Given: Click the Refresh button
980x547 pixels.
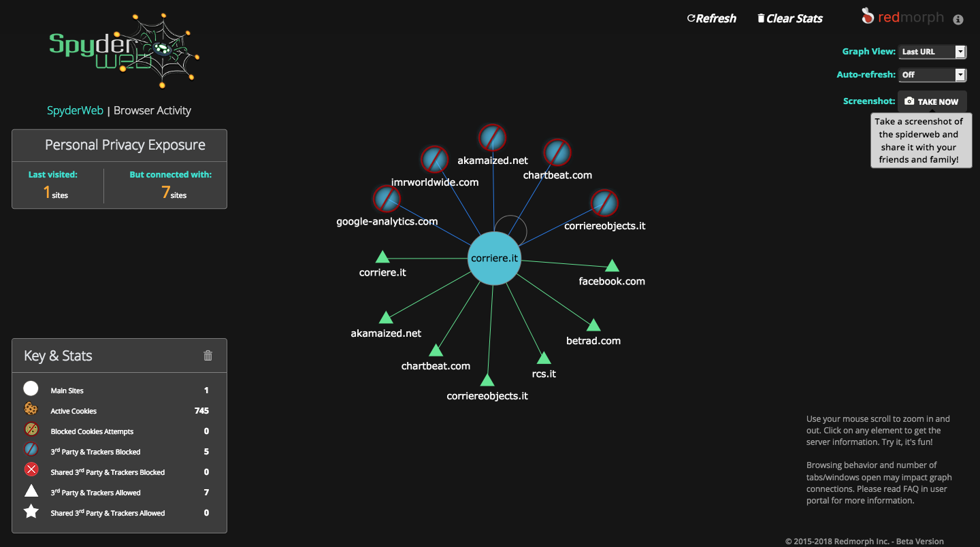Looking at the screenshot, I should pos(712,18).
